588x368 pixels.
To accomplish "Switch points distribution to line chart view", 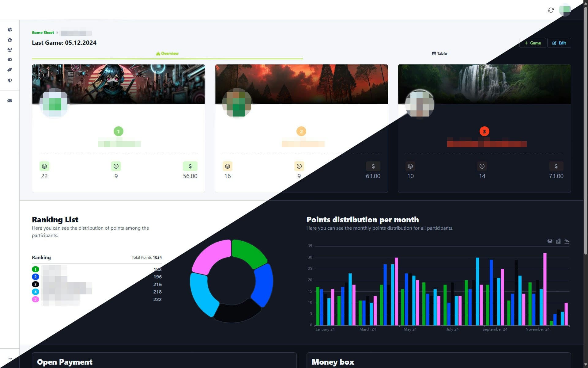I will (567, 241).
